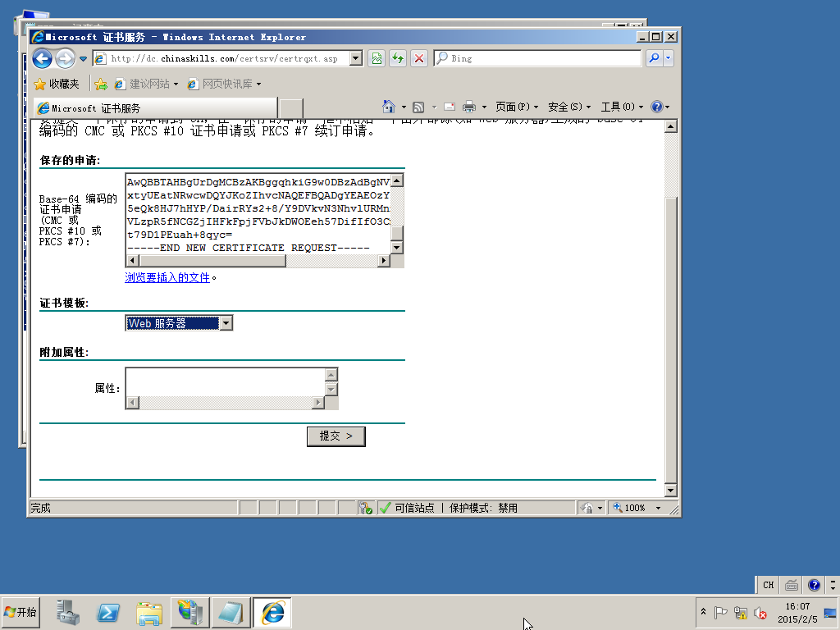Stop loading with red X icon
The height and width of the screenshot is (630, 840).
coord(419,58)
